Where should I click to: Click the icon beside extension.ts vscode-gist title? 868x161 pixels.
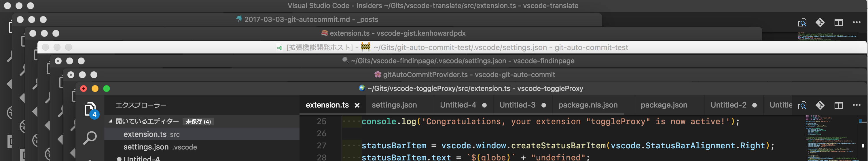point(325,33)
